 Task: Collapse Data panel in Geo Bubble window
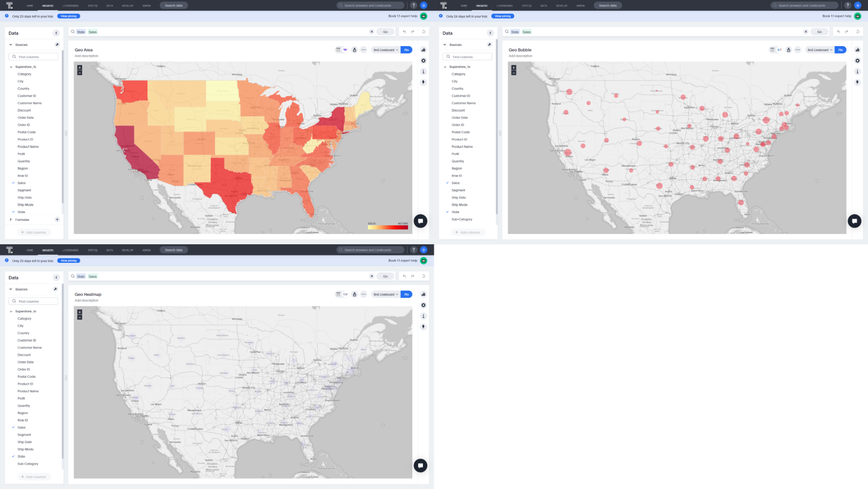(x=490, y=33)
